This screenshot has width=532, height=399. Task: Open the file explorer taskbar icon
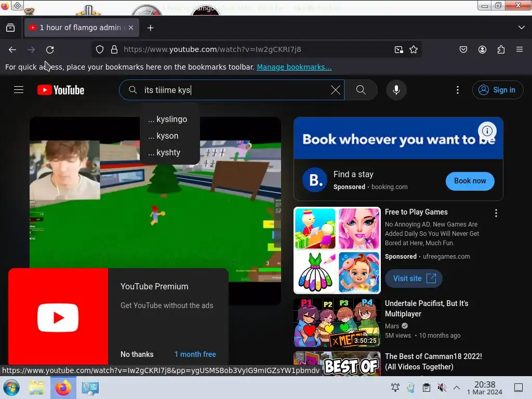36,388
